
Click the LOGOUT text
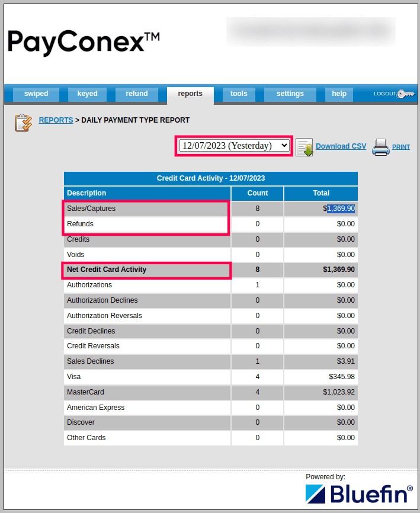click(x=385, y=94)
